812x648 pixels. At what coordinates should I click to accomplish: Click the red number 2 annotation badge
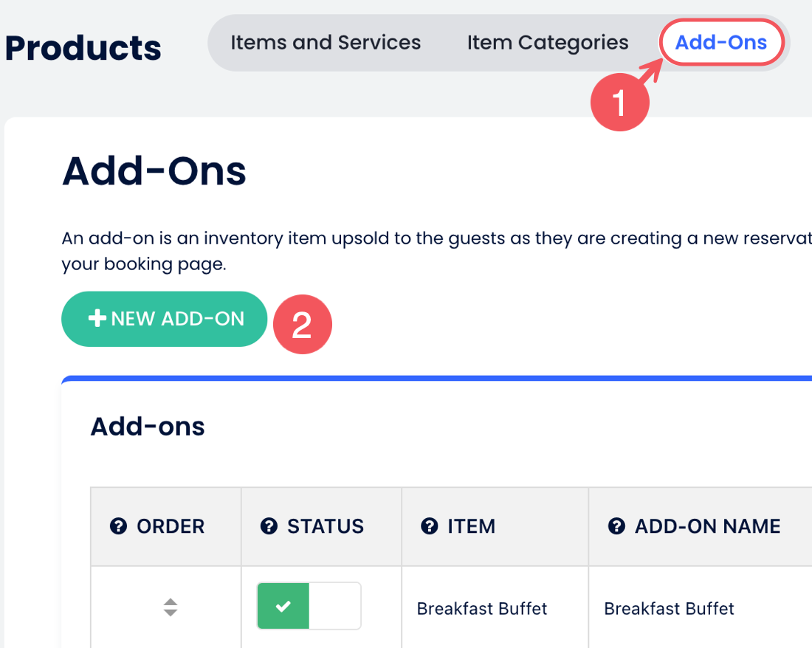303,325
